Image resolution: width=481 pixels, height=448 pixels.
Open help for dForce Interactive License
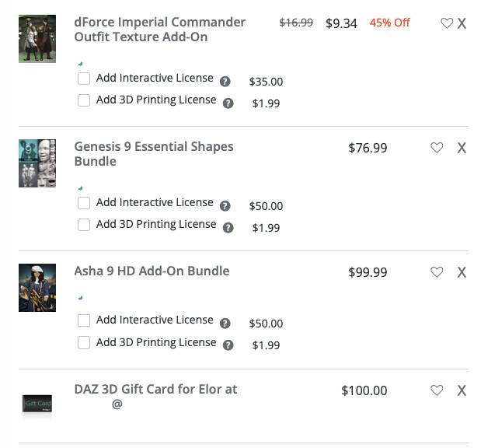coord(225,82)
